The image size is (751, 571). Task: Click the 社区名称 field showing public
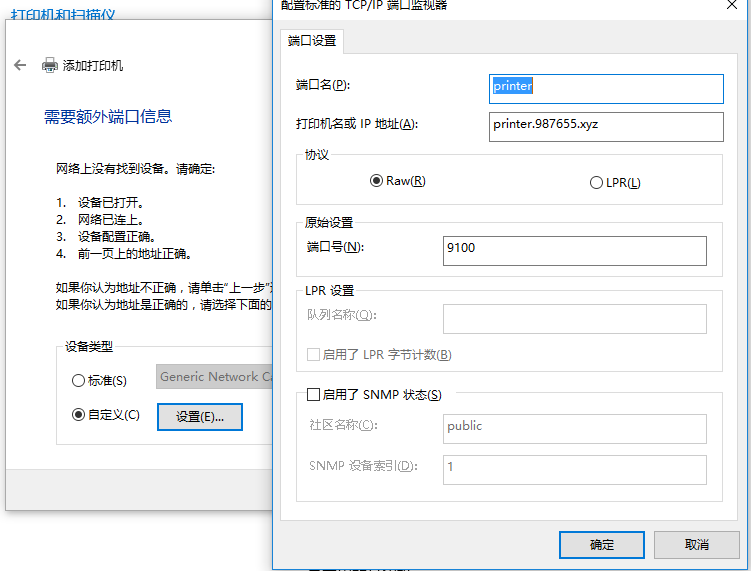574,428
